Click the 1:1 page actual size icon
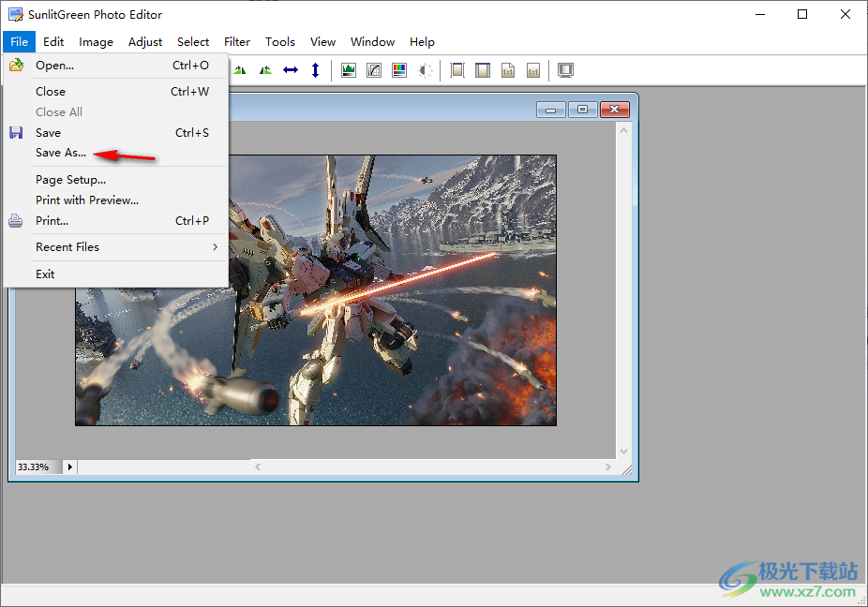 click(508, 70)
